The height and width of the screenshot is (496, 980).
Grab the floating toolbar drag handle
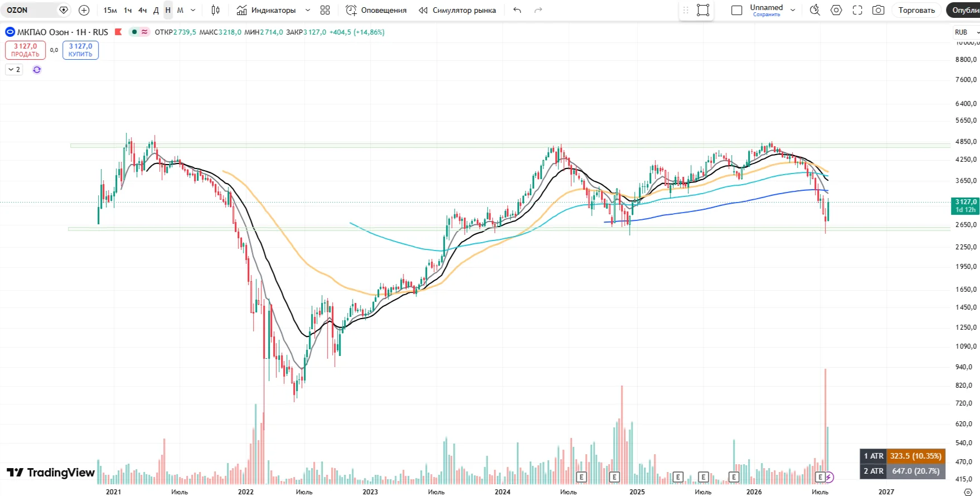[686, 10]
